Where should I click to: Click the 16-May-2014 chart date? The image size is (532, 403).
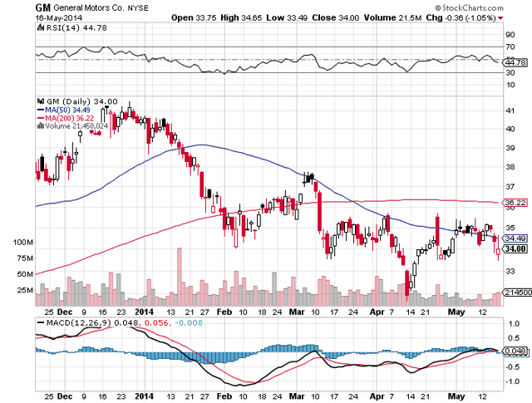[x=58, y=17]
